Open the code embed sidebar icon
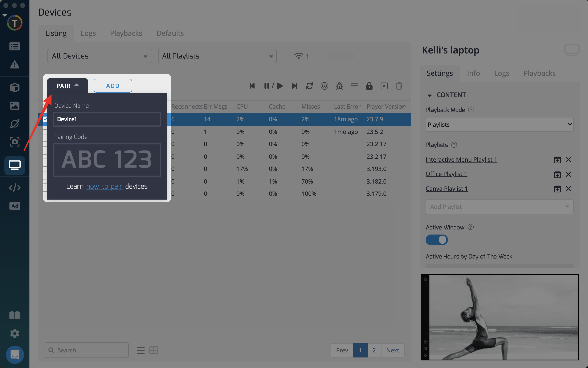The height and width of the screenshot is (368, 588). tap(15, 188)
